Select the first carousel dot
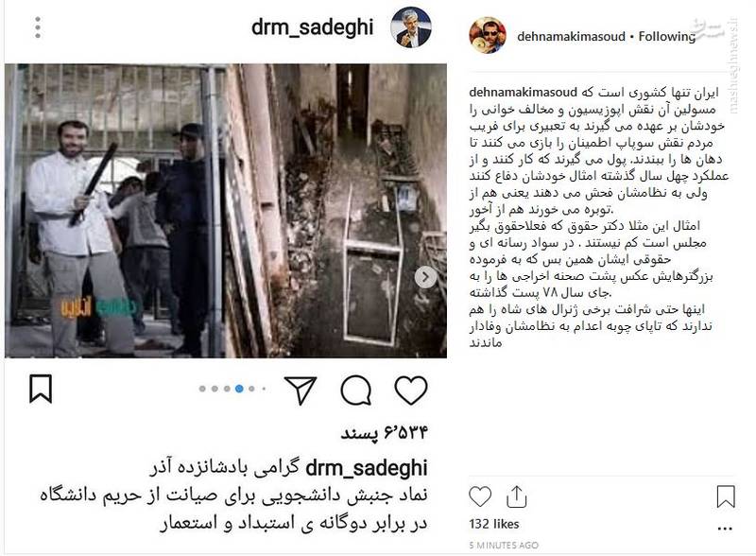The image size is (756, 556). pos(202,389)
